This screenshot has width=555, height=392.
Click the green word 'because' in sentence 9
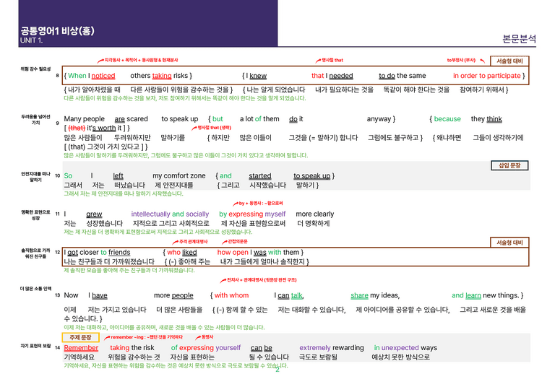pos(447,119)
